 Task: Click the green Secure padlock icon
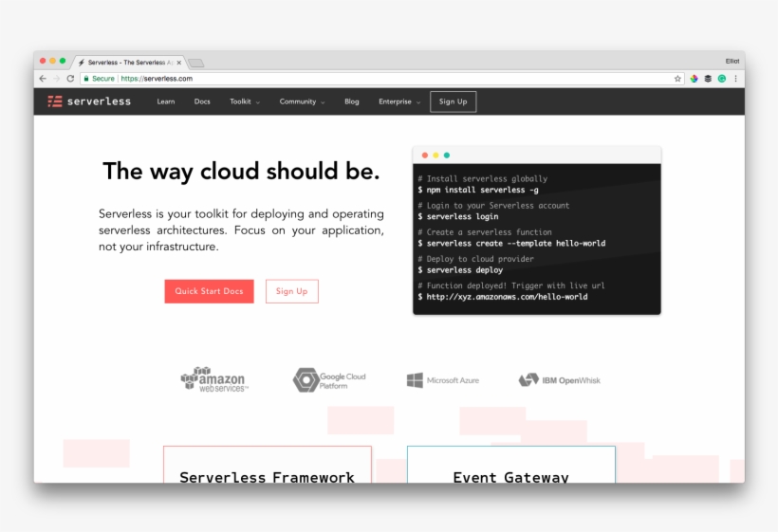point(86,79)
